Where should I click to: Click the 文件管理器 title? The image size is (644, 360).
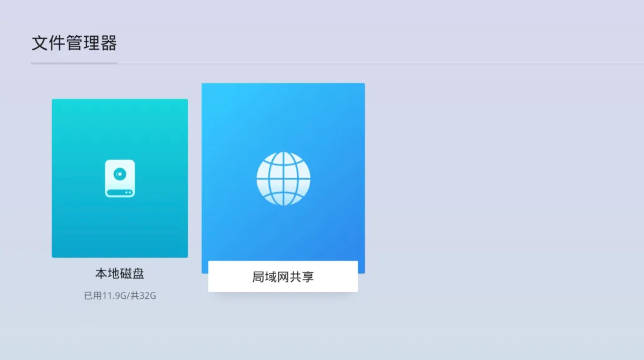click(x=74, y=43)
